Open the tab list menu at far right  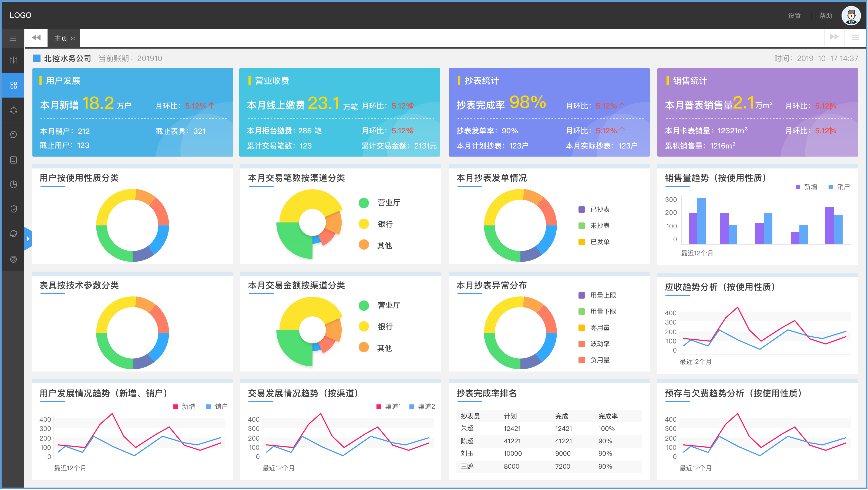click(x=855, y=37)
